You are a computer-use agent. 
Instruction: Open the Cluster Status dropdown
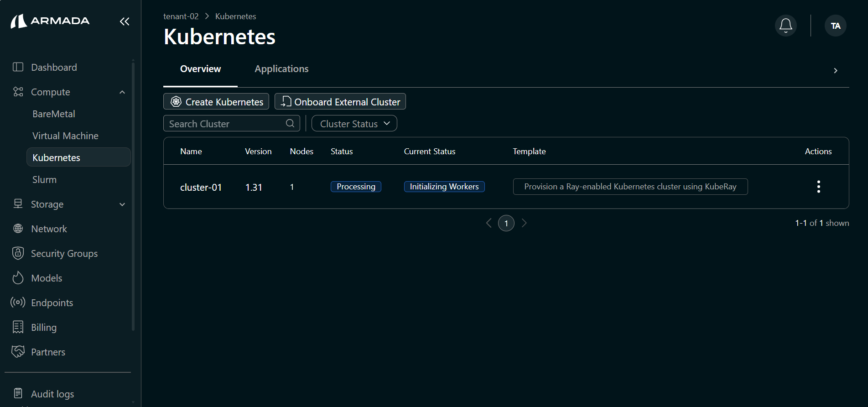[354, 124]
